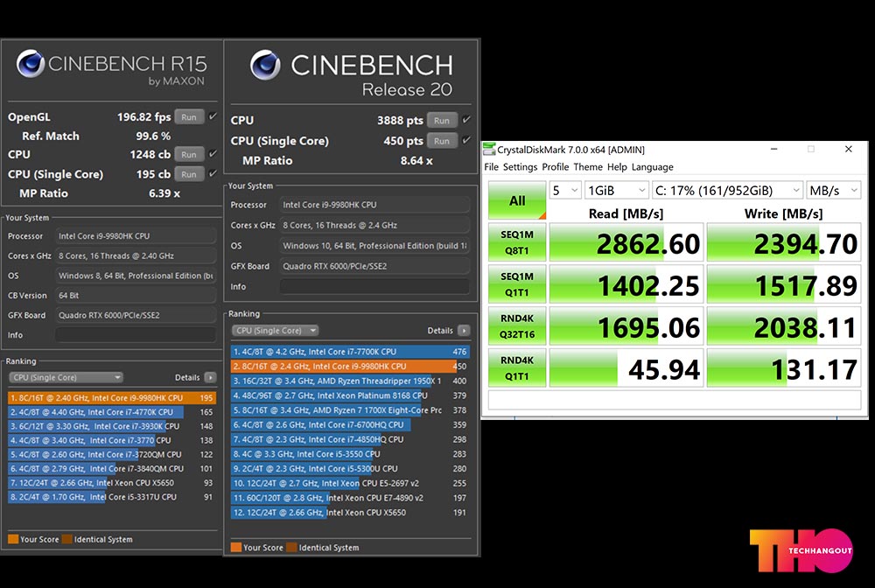The image size is (875, 588).
Task: Open the drive dropdown C: 17% (161/952GiB)
Action: 728,191
